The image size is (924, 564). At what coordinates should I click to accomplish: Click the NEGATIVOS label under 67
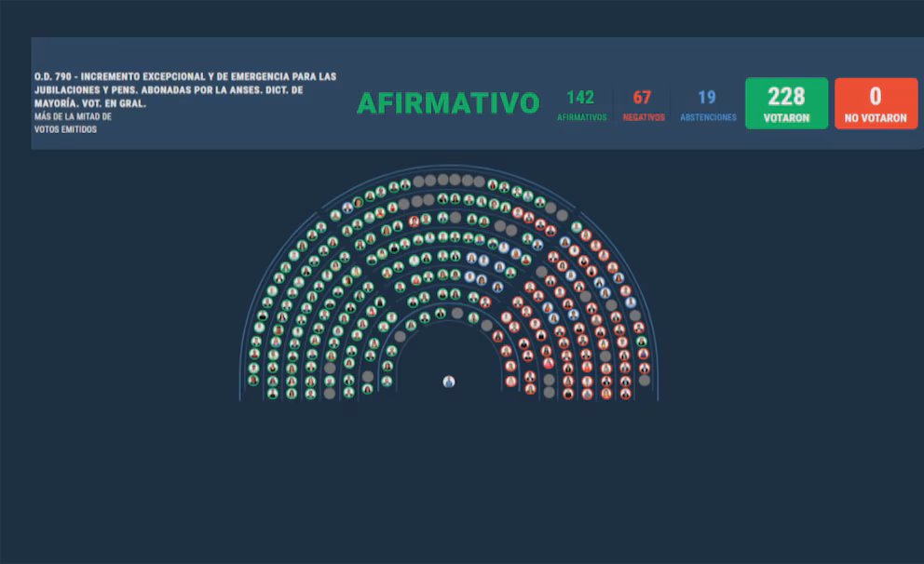[x=643, y=118]
